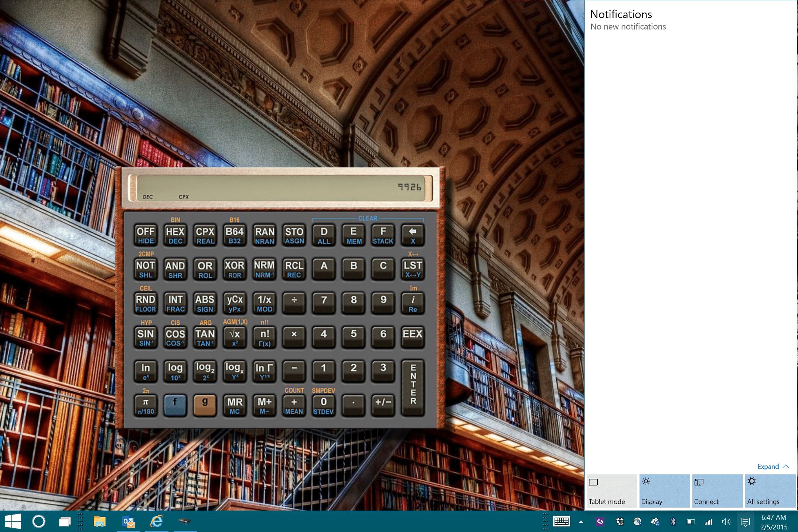Image resolution: width=798 pixels, height=532 pixels.
Task: Click the multiplication × key
Action: click(x=294, y=338)
